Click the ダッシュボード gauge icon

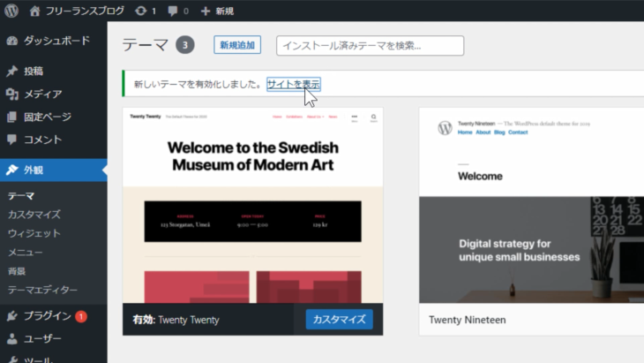(x=12, y=41)
